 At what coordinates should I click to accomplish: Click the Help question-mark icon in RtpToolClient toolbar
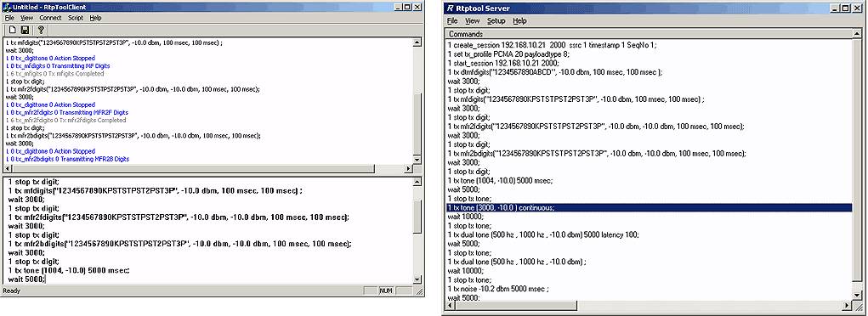pyautogui.click(x=41, y=30)
